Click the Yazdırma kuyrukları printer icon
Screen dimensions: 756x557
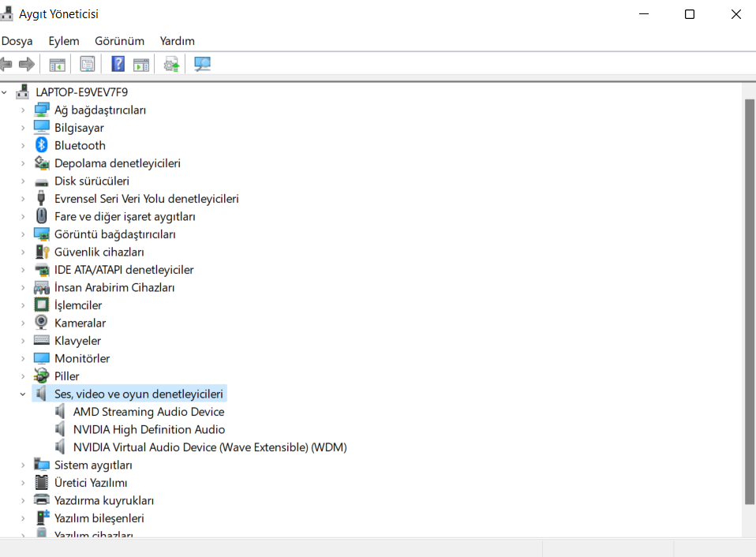42,499
